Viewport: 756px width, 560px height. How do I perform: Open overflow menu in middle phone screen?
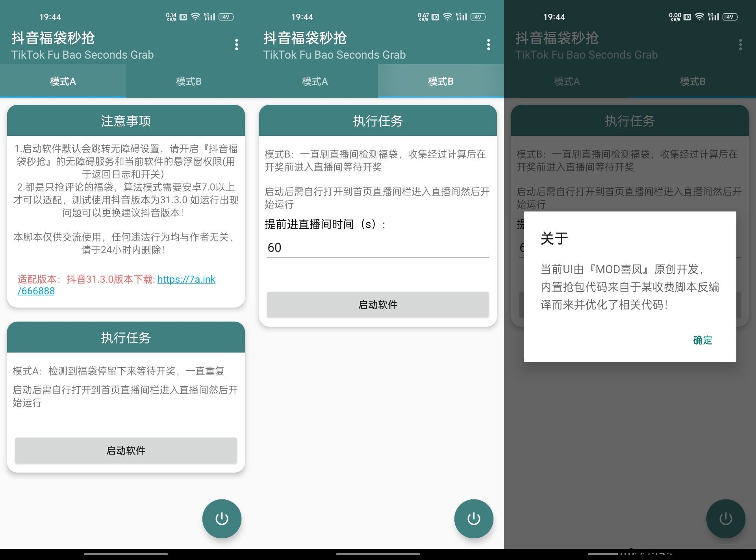pyautogui.click(x=488, y=45)
